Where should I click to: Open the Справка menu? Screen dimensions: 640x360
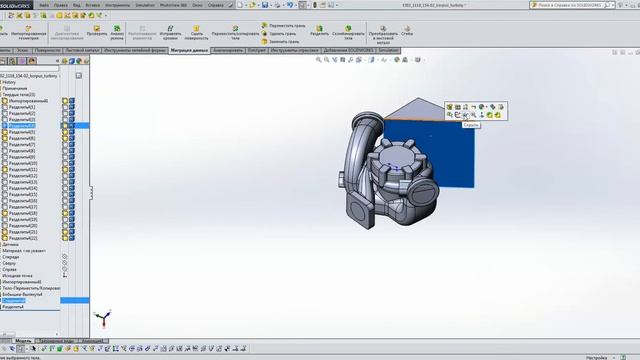[x=216, y=5]
